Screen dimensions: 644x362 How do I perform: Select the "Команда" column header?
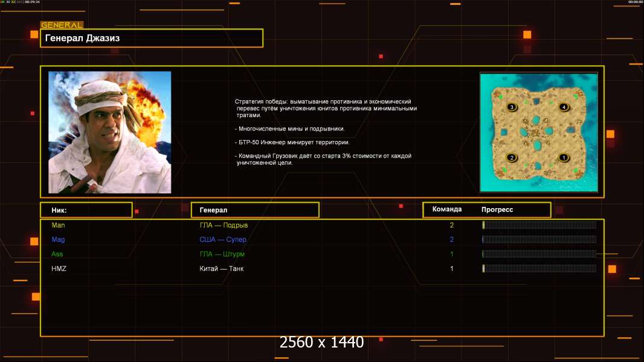click(447, 209)
